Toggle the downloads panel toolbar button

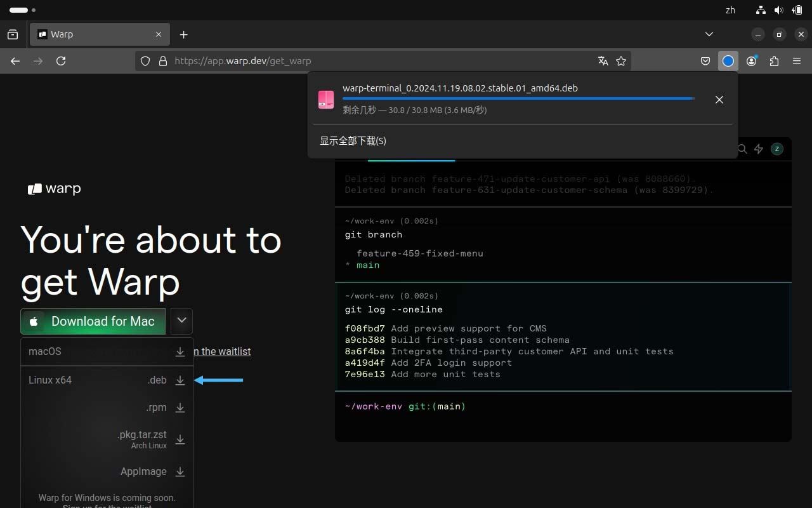(x=728, y=61)
